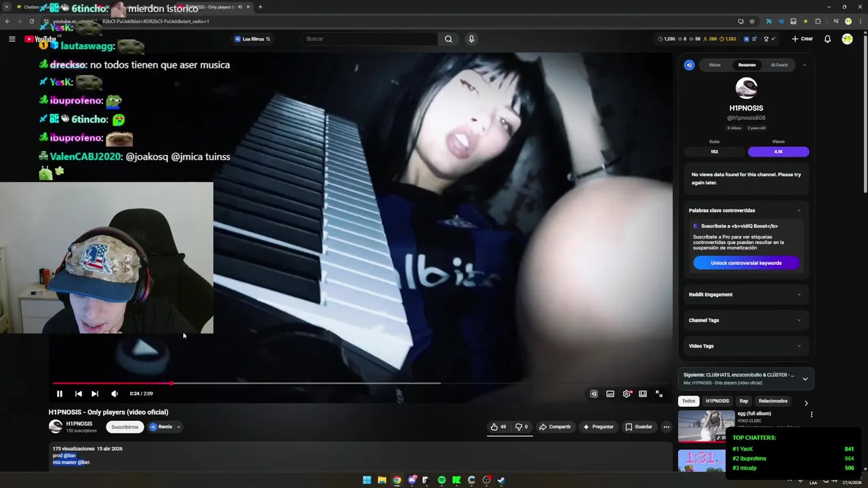The width and height of the screenshot is (868, 488).
Task: Select the Rap filter chip
Action: [744, 401]
